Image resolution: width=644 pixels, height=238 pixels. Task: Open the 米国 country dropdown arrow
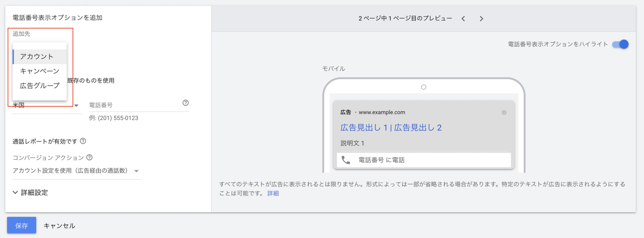76,105
